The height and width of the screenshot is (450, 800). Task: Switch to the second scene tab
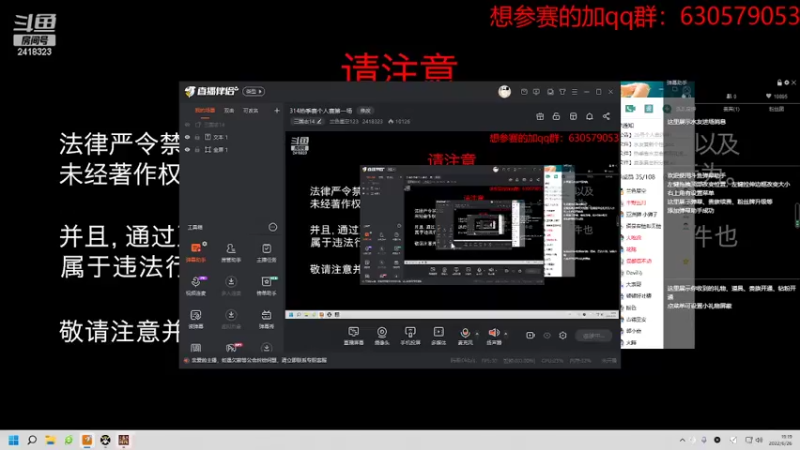pos(229,110)
